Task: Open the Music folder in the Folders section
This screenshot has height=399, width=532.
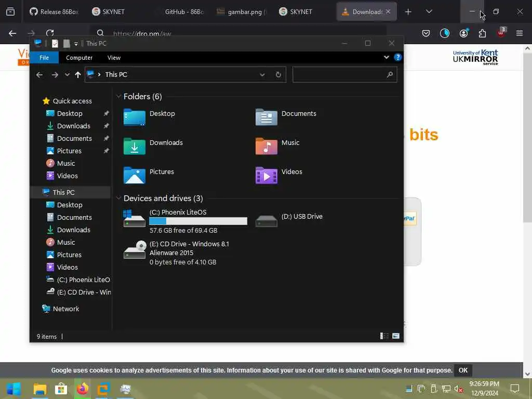Action: coord(277,146)
